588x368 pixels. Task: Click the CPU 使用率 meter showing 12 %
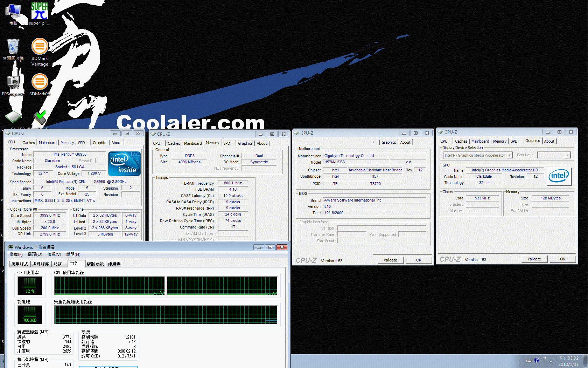[x=30, y=286]
